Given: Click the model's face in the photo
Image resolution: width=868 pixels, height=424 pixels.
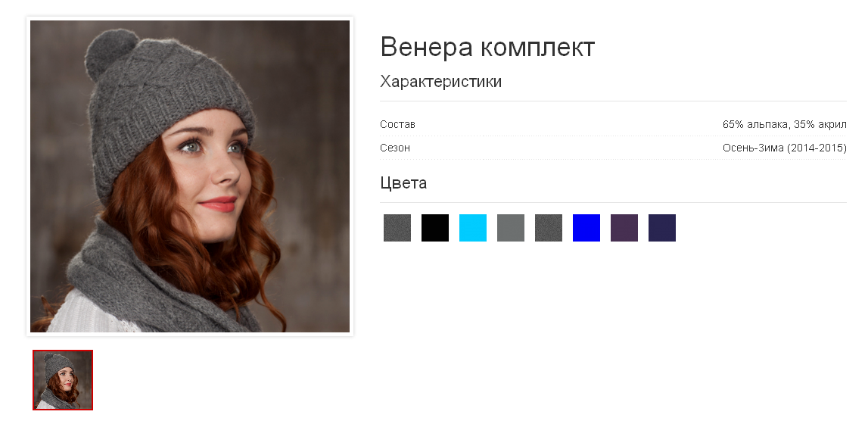Looking at the screenshot, I should [x=213, y=166].
